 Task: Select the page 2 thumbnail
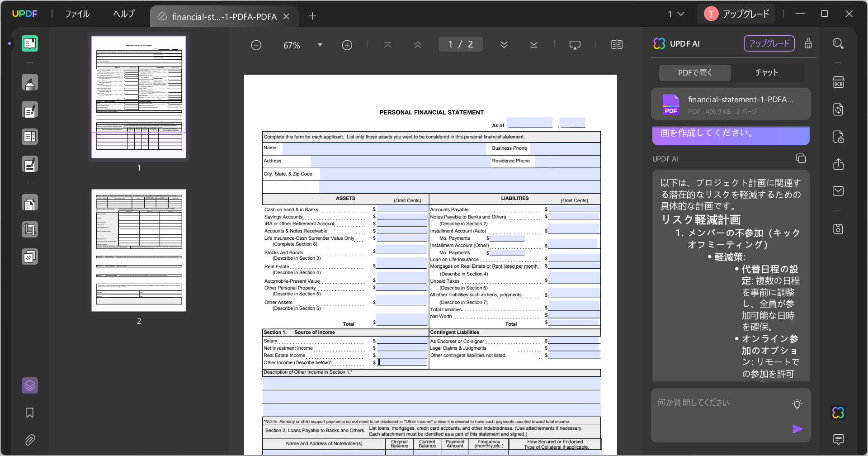(139, 250)
